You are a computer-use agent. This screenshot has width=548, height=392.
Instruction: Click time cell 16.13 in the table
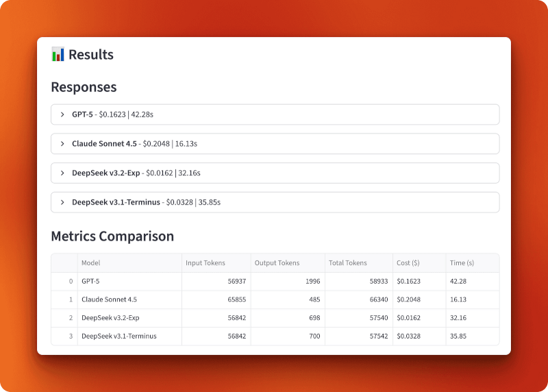tap(473, 299)
